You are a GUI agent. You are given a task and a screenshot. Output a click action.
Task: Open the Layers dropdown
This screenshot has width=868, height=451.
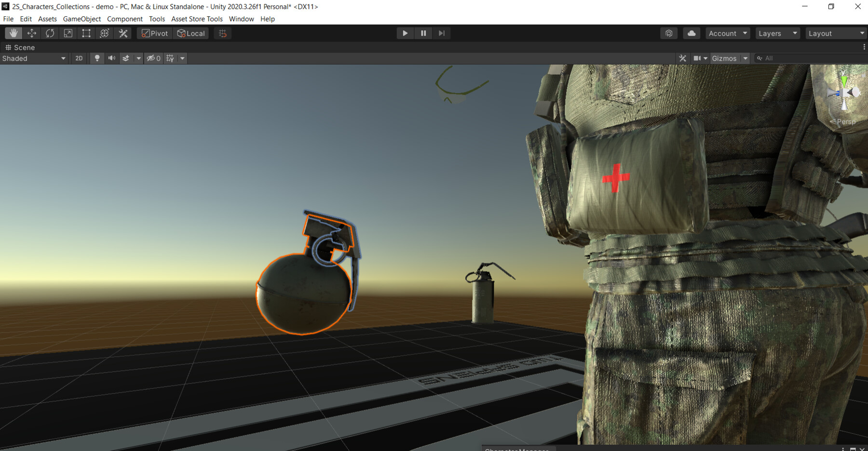click(778, 33)
